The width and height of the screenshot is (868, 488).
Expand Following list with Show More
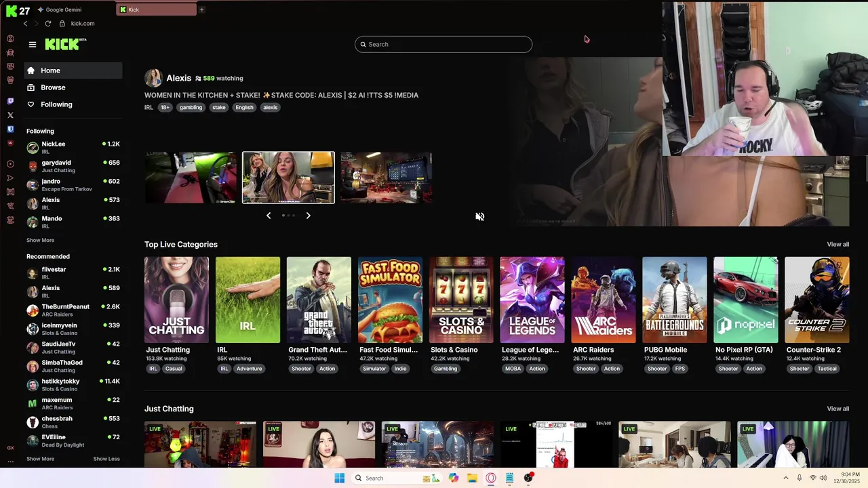[40, 240]
